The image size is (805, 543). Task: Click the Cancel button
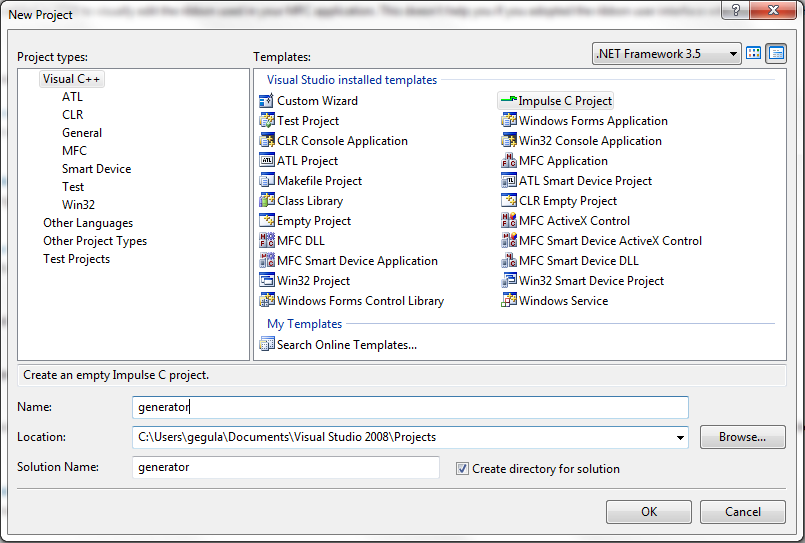[743, 512]
